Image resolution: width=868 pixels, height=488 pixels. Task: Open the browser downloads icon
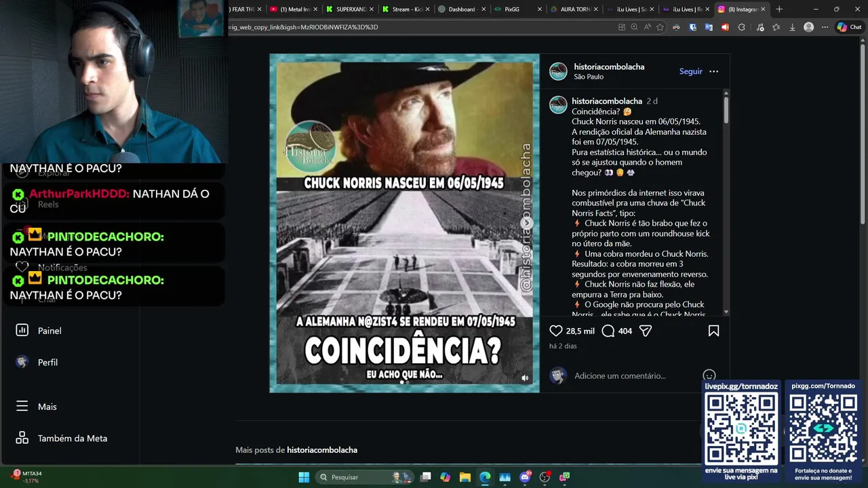tap(792, 27)
